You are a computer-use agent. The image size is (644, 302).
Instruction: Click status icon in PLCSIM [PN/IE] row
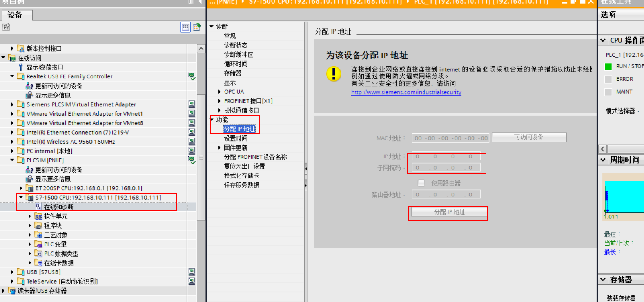click(x=192, y=160)
